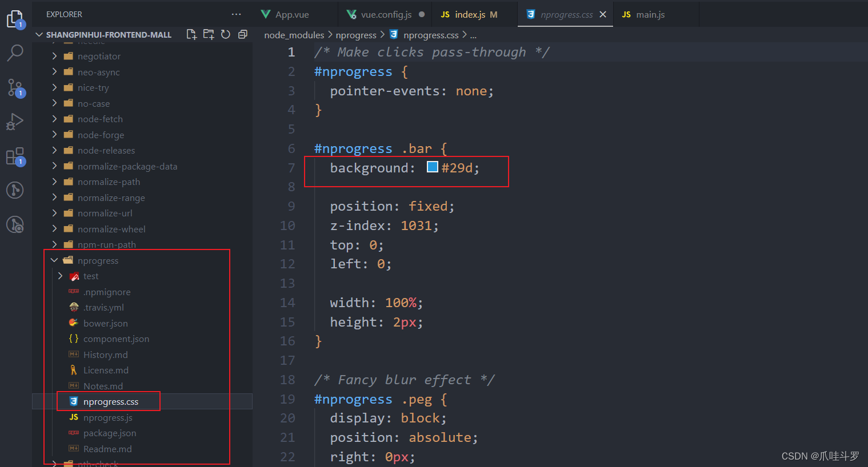Click the unsaved dot on vue.config.js tab
This screenshot has height=467, width=868.
point(422,14)
